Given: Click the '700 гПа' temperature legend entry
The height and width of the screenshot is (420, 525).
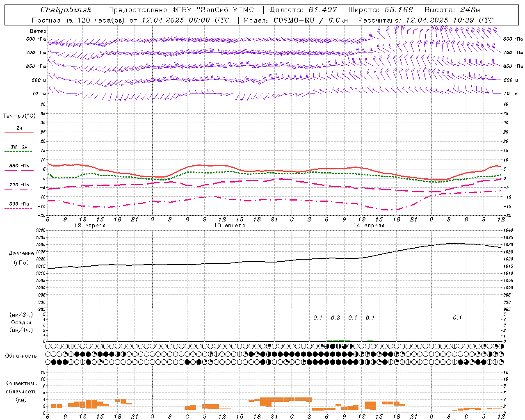Looking at the screenshot, I should pyautogui.click(x=19, y=185).
